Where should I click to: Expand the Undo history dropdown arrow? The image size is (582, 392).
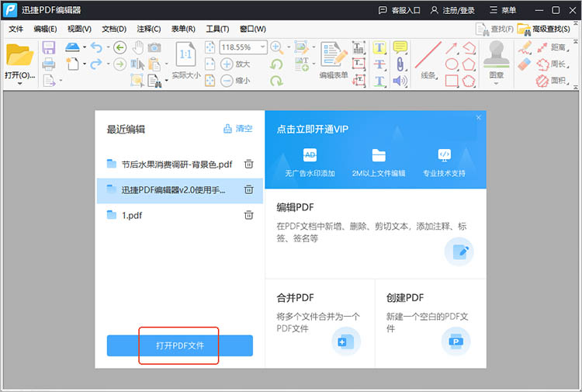click(x=108, y=47)
